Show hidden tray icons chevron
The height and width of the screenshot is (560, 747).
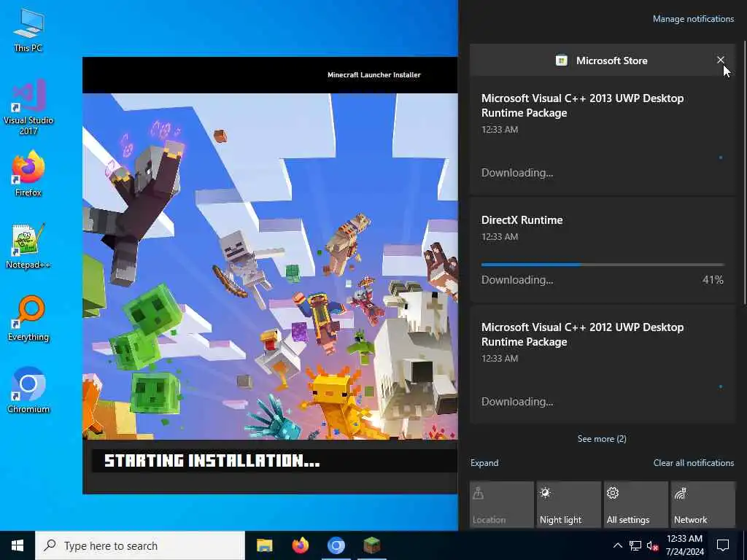(x=617, y=545)
